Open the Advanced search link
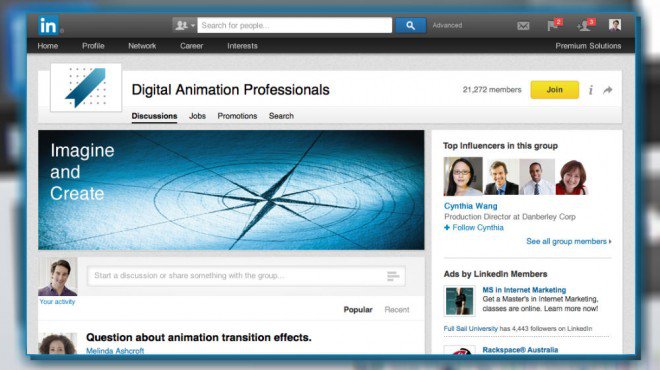 [x=447, y=25]
